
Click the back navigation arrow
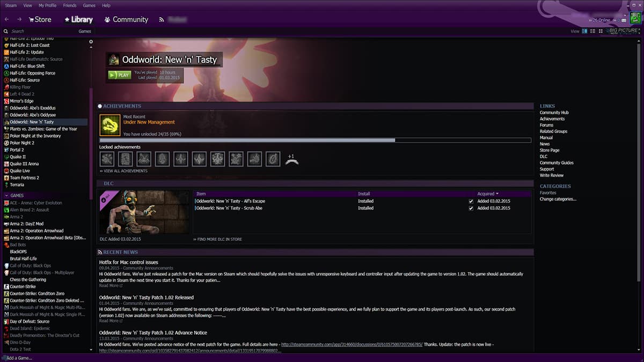[6, 19]
